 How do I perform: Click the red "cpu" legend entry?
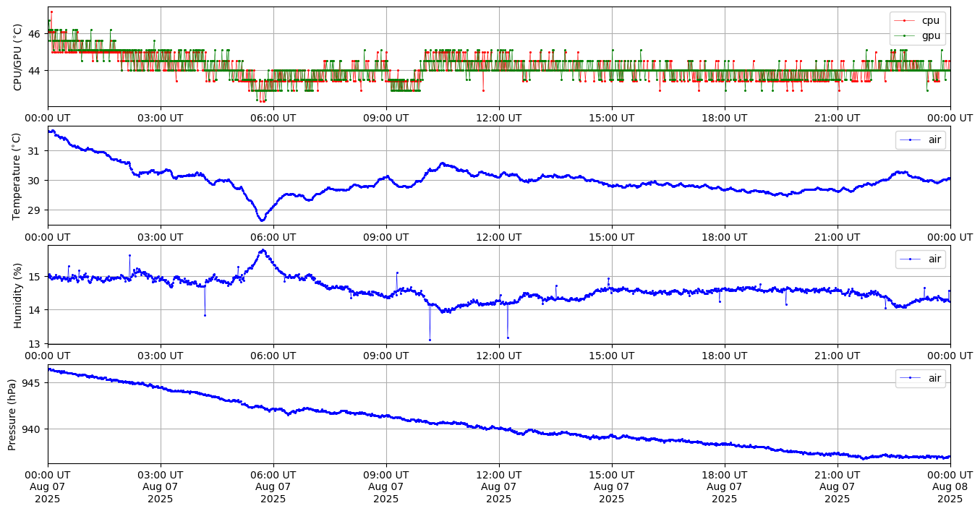coord(918,20)
